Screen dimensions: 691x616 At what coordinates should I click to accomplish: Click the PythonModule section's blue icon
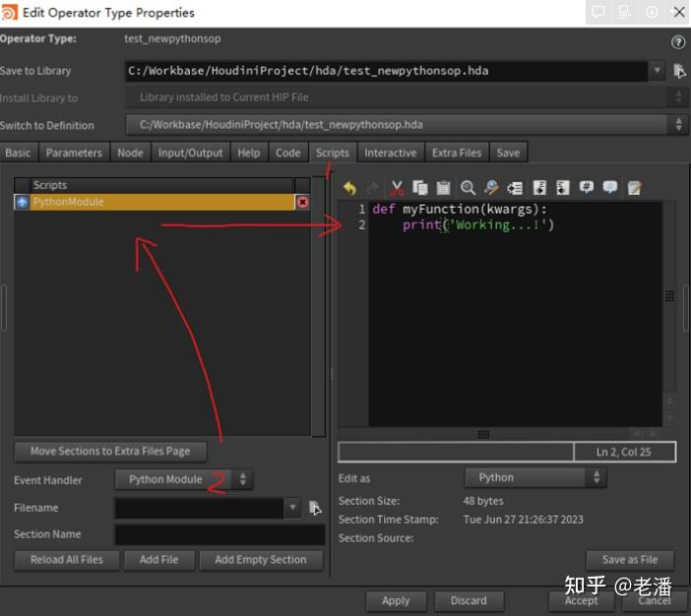(x=22, y=203)
